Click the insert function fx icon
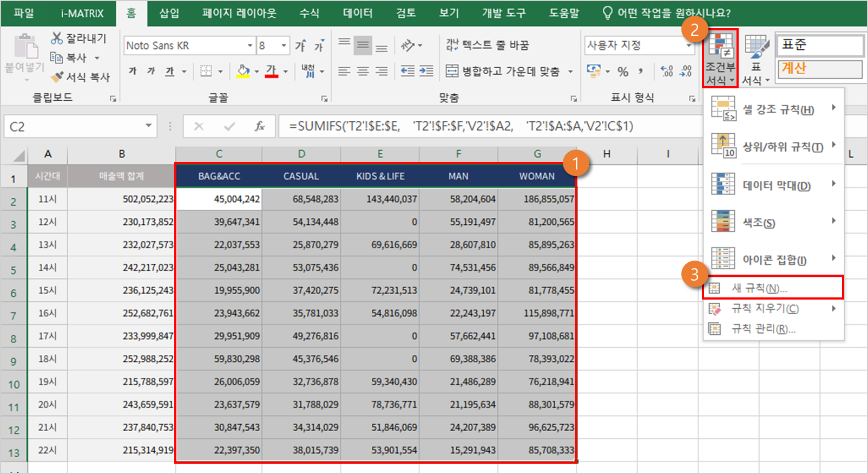 click(x=260, y=126)
